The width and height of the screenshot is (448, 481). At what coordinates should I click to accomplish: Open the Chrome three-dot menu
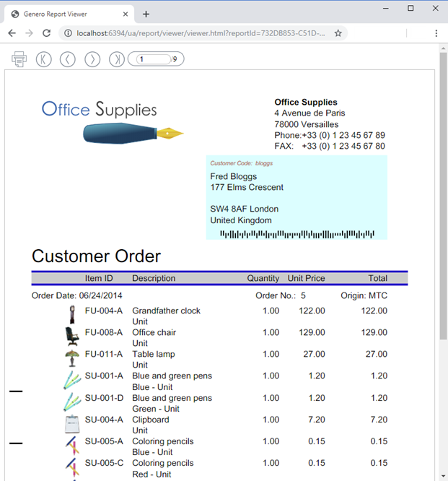(x=436, y=33)
